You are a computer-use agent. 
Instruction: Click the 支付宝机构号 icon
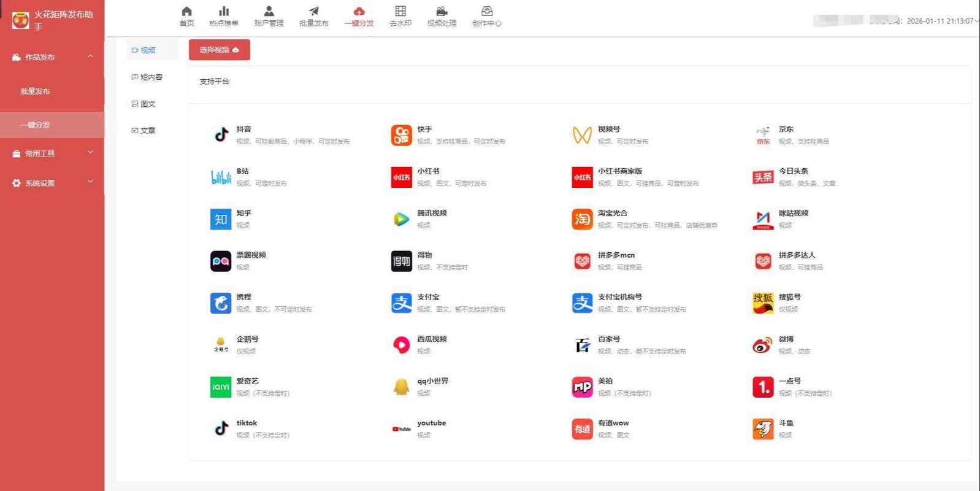(582, 303)
